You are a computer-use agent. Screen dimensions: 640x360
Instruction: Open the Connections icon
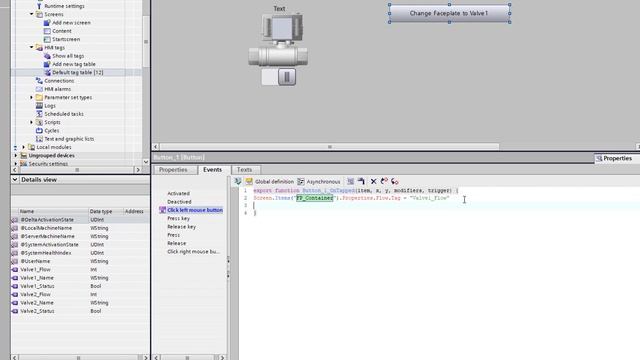click(39, 81)
